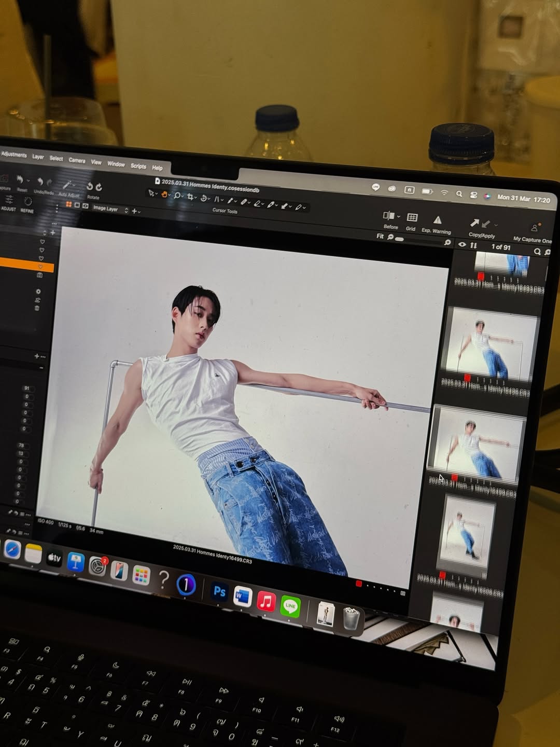Switch to the ADJUST tool tab
560x747 pixels.
[x=8, y=203]
